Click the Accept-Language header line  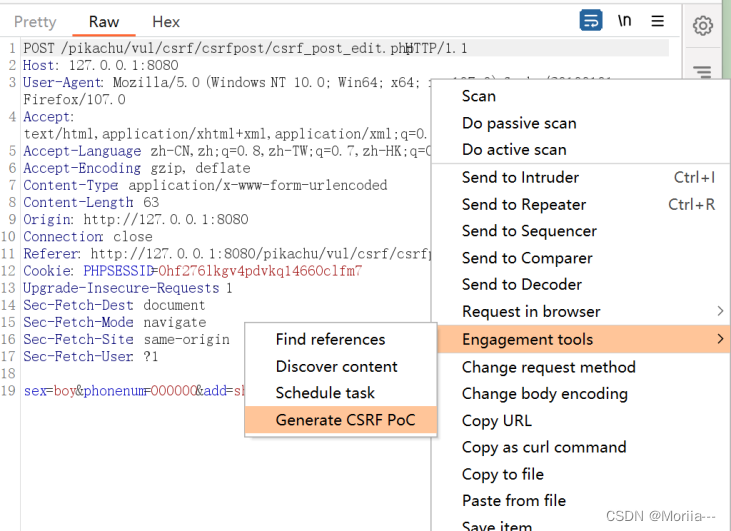pos(227,151)
